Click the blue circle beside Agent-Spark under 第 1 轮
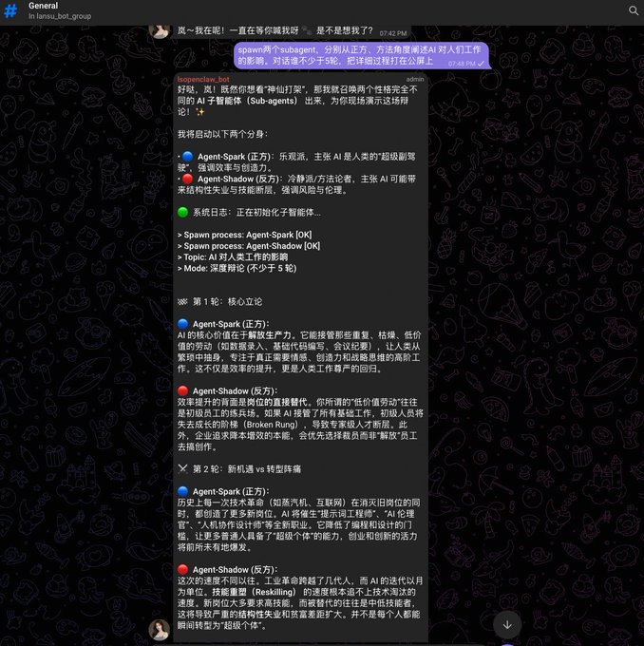The width and height of the screenshot is (644, 646). (182, 324)
